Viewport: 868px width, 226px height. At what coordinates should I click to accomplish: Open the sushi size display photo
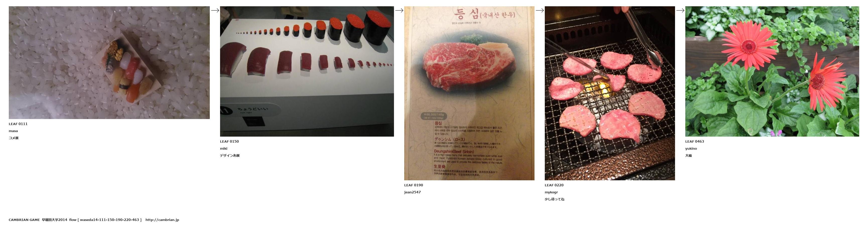pos(307,71)
